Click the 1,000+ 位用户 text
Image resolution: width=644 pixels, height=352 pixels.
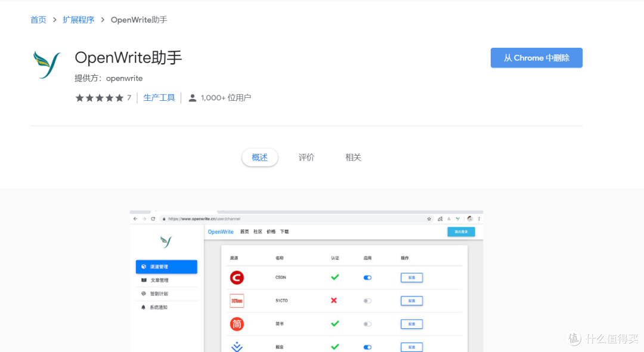point(226,98)
